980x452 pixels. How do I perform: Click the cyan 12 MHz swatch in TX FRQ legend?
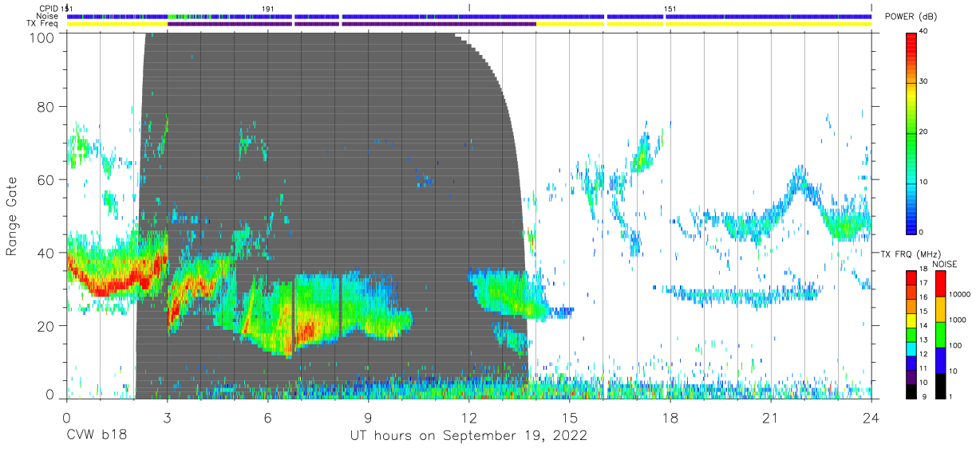(911, 348)
